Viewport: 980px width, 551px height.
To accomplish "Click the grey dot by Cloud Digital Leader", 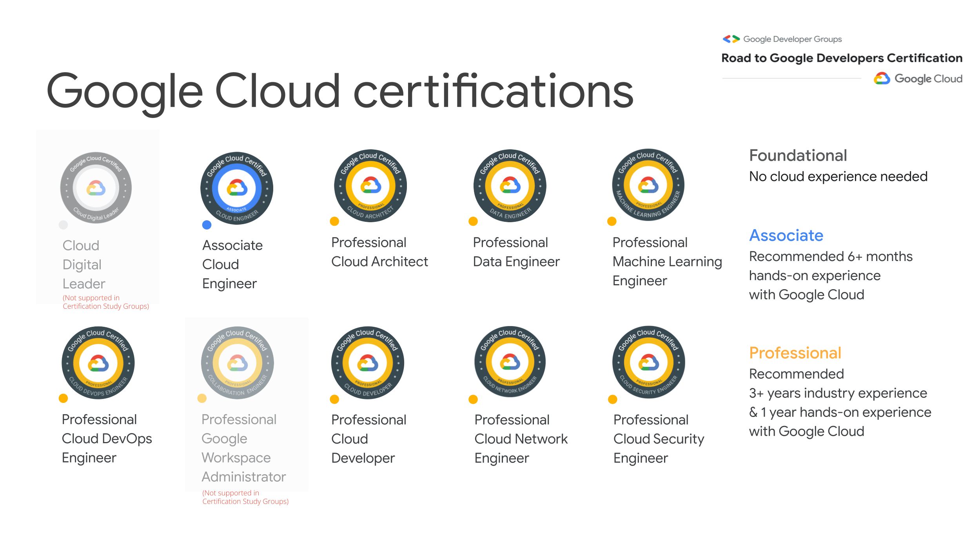I will pyautogui.click(x=64, y=225).
